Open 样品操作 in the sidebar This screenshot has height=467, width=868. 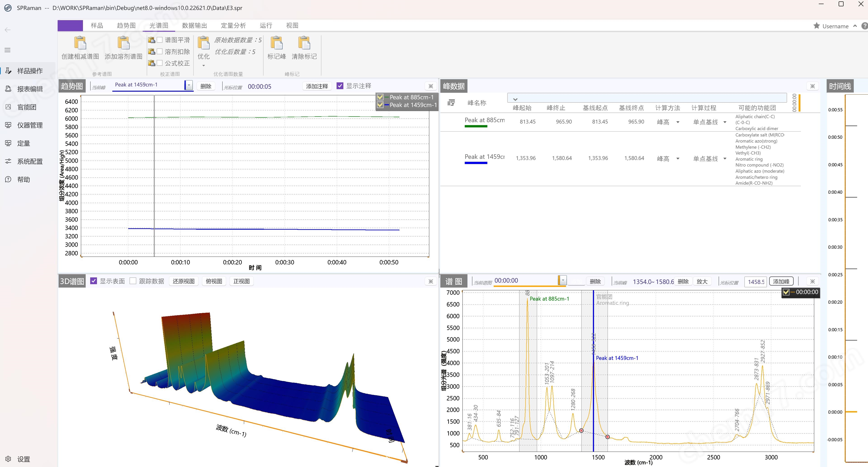[28, 71]
